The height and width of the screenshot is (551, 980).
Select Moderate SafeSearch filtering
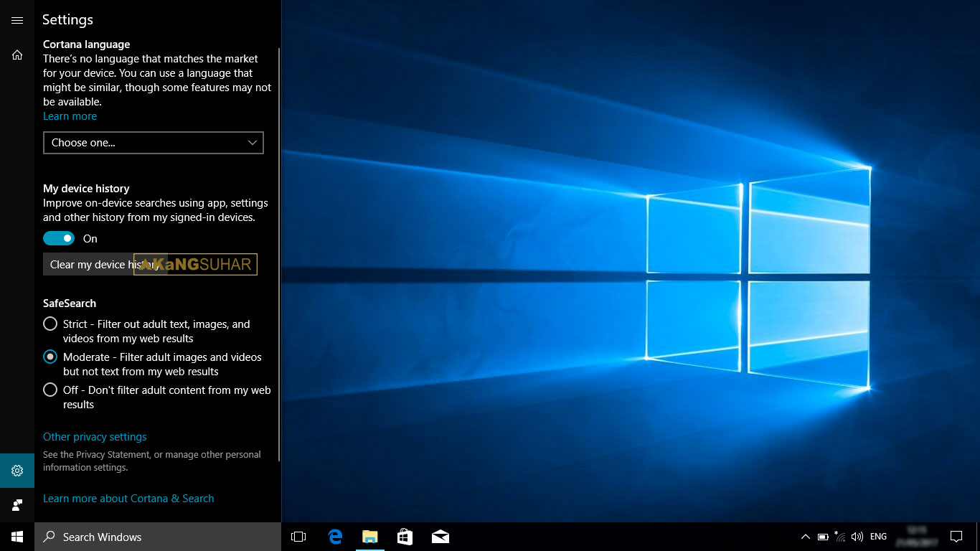point(50,357)
